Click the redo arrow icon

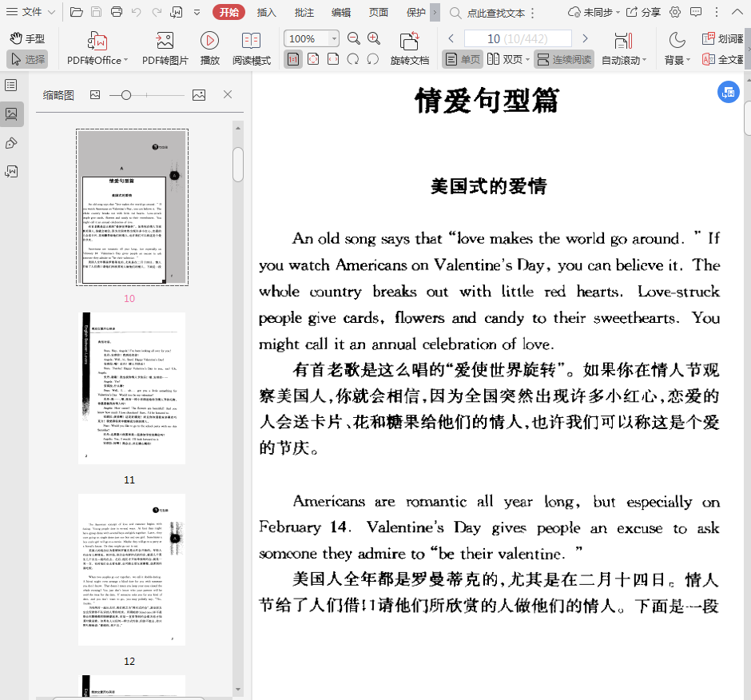[x=157, y=12]
